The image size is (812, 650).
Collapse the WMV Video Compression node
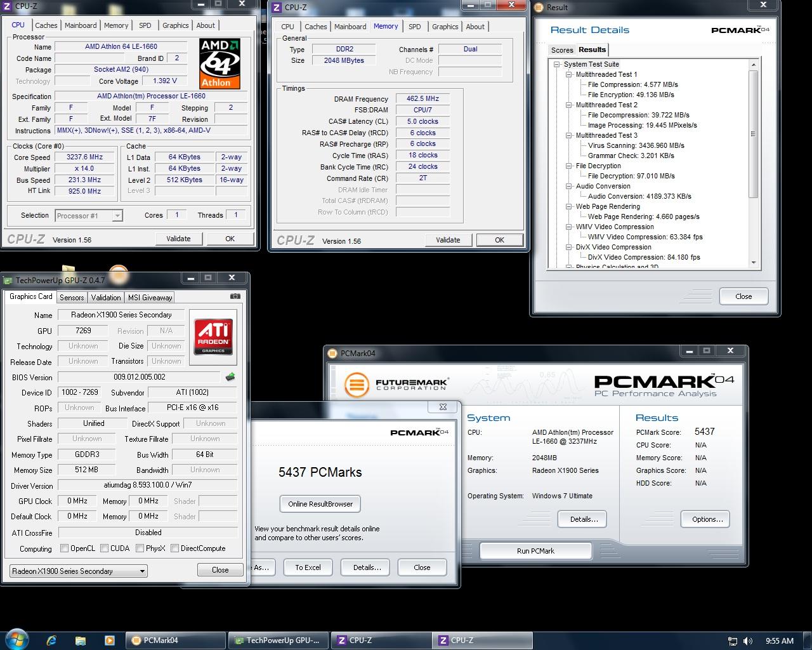[x=570, y=227]
